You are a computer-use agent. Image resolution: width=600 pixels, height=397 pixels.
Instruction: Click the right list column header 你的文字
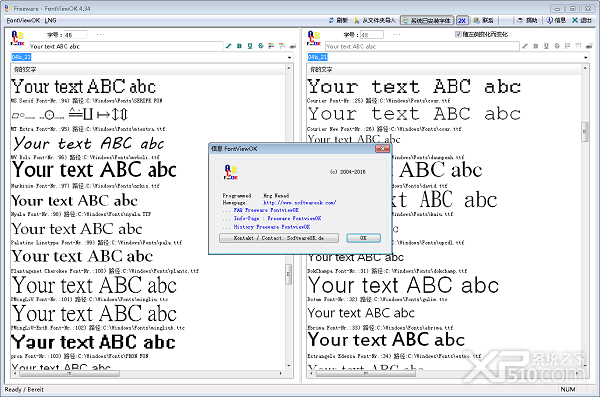coord(444,69)
